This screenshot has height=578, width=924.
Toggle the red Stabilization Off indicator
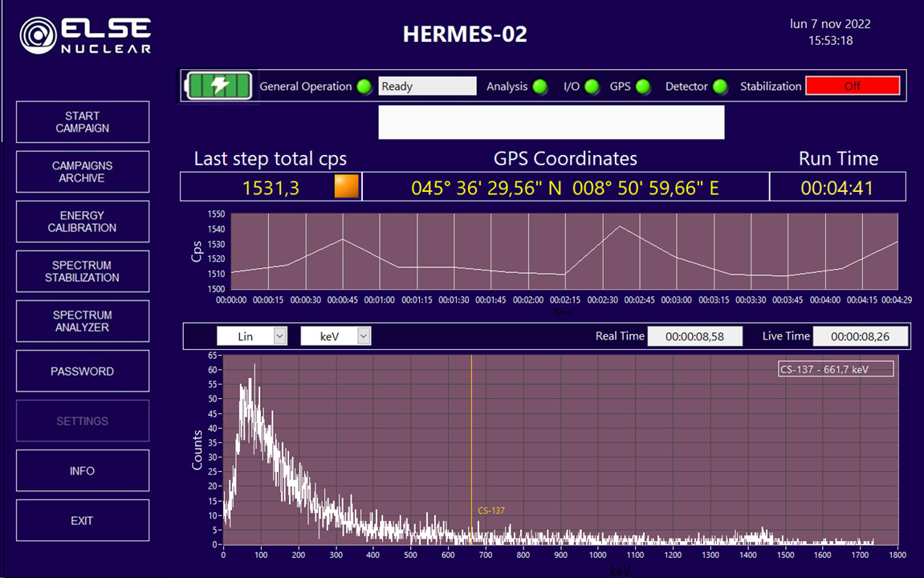pyautogui.click(x=853, y=87)
